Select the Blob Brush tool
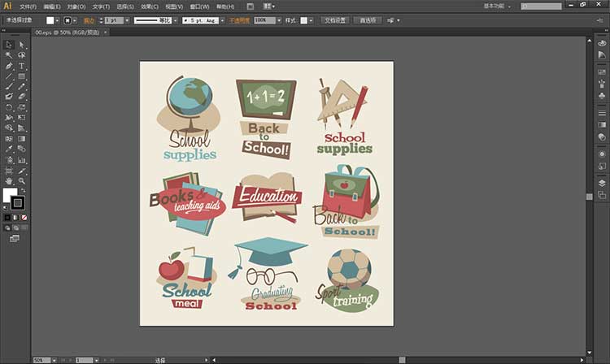Viewport: 610px width, 364px height. tap(9, 97)
